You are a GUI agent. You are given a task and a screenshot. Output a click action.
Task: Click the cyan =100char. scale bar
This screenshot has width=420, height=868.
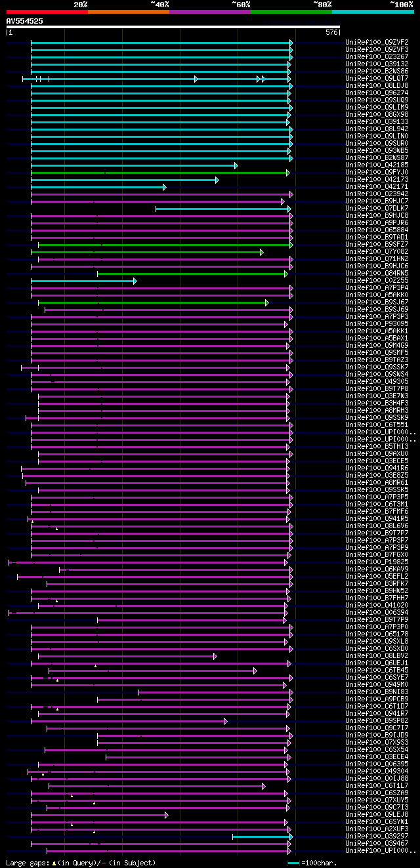click(293, 863)
